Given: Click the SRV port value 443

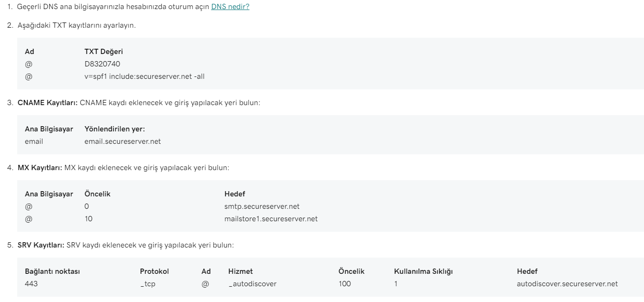Looking at the screenshot, I should [x=31, y=284].
